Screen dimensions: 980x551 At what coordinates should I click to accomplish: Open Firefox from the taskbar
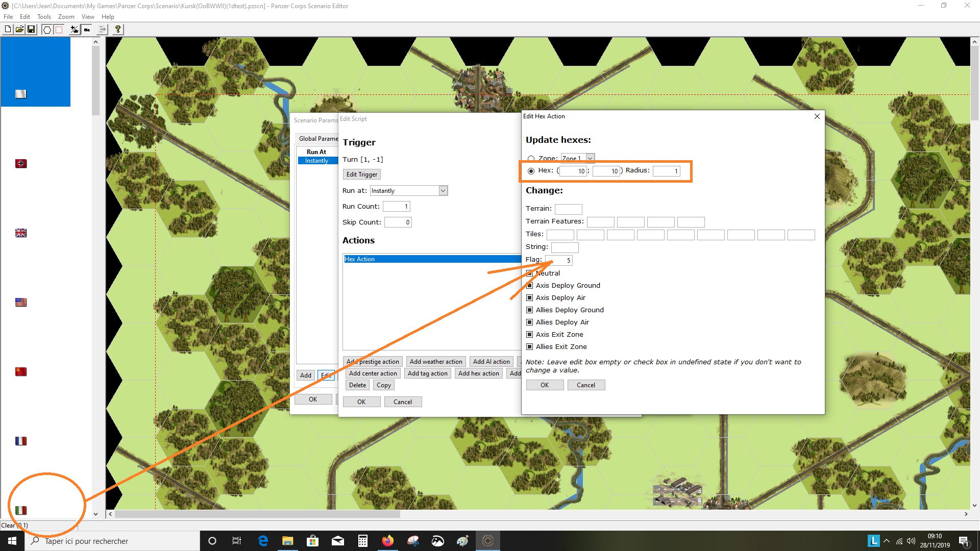[388, 541]
